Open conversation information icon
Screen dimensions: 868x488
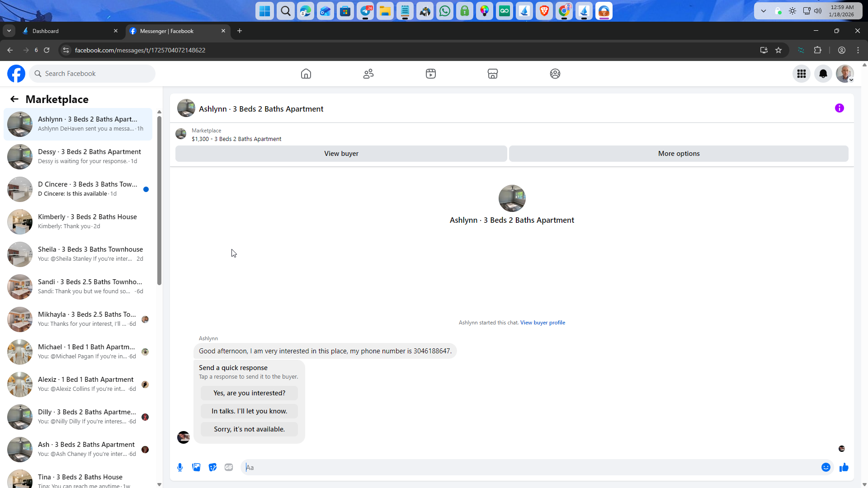(839, 108)
